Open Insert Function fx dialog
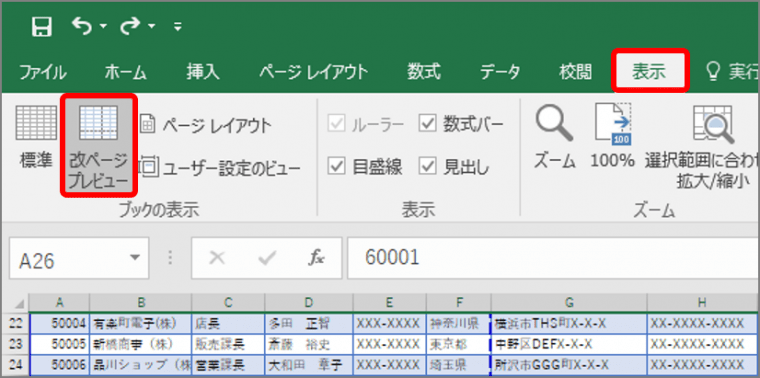This screenshot has height=378, width=760. coord(316,258)
